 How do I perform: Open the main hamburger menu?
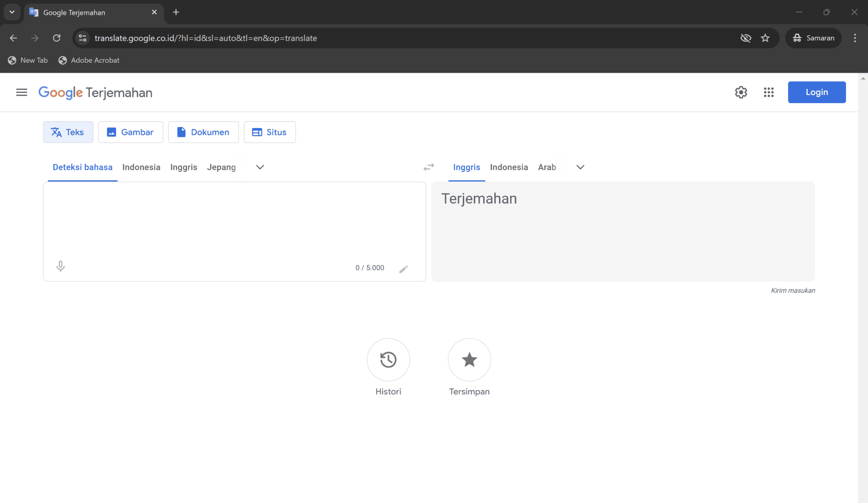click(x=22, y=92)
